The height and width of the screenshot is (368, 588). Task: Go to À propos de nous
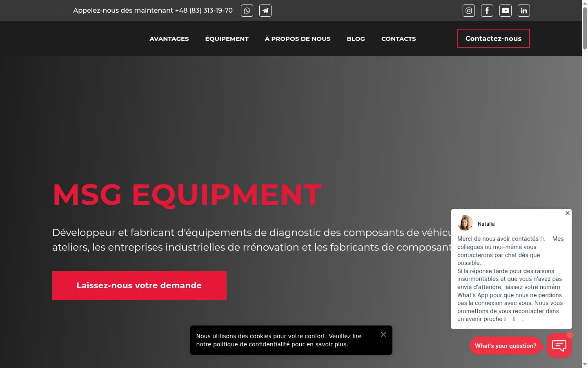(x=298, y=39)
